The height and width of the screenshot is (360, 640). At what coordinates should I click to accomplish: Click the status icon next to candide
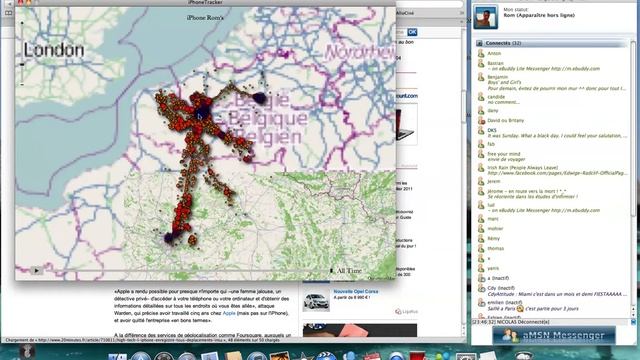pyautogui.click(x=481, y=97)
